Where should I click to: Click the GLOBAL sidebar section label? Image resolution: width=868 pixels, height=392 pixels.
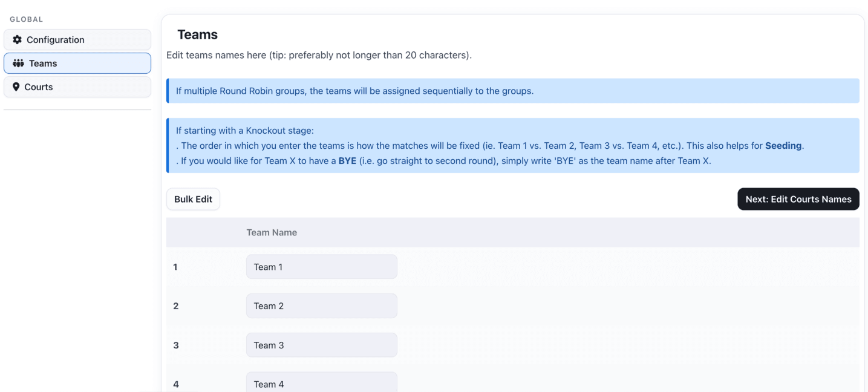[27, 19]
